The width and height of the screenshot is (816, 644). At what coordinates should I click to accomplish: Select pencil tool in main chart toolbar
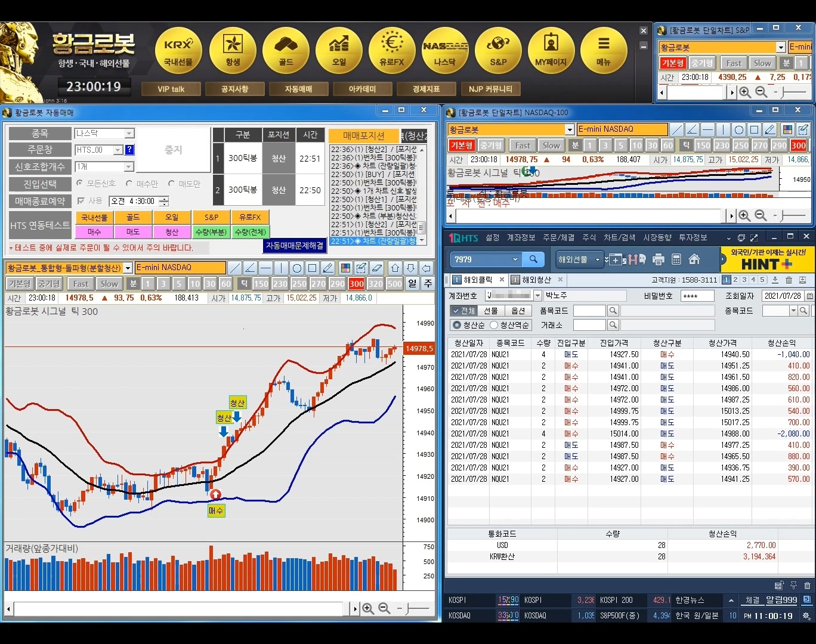(x=328, y=268)
